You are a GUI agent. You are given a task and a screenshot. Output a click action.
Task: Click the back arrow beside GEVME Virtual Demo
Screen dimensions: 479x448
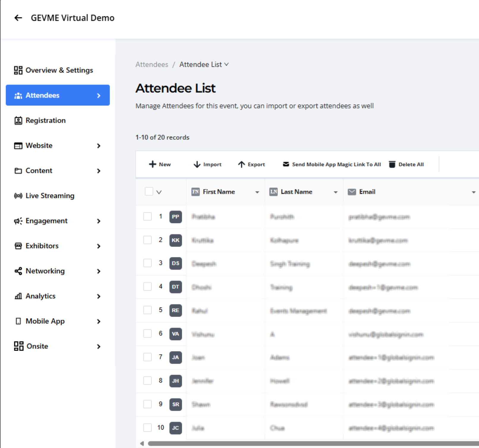coord(18,18)
